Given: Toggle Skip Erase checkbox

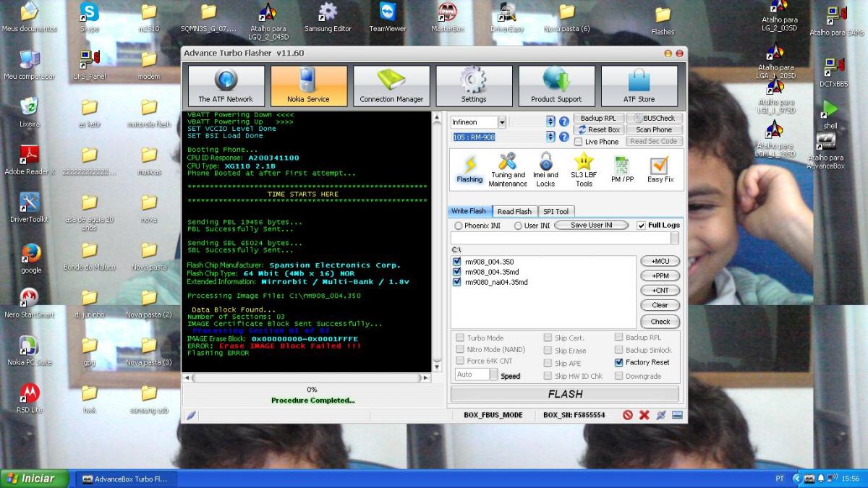Looking at the screenshot, I should tap(548, 351).
